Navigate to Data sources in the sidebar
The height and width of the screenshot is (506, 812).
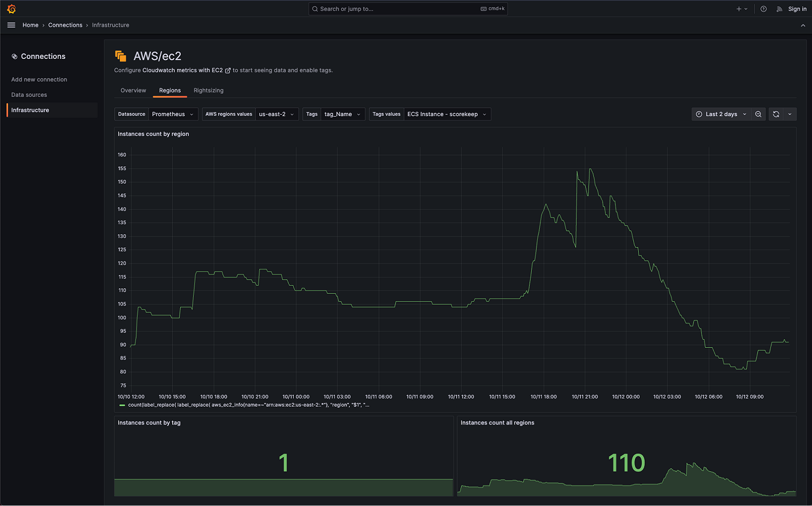[x=29, y=95]
